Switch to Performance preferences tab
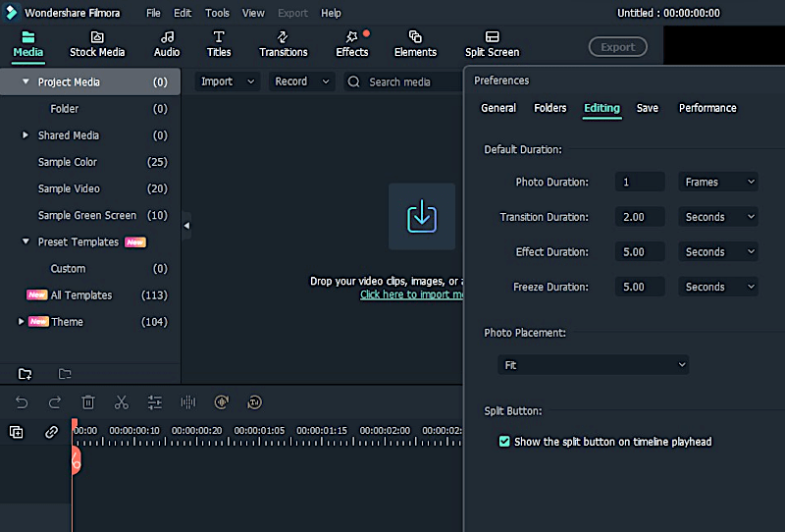Viewport: 785px width, 532px height. tap(707, 108)
